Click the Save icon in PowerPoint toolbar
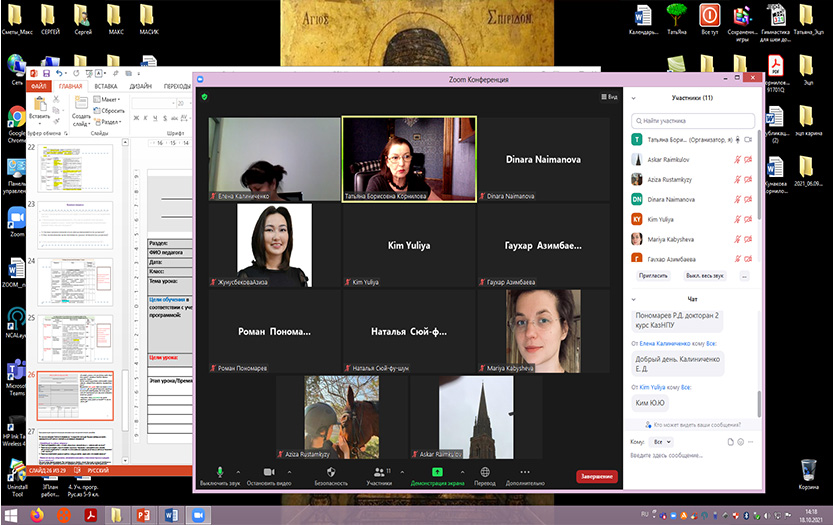The height and width of the screenshot is (525, 833). click(x=45, y=73)
